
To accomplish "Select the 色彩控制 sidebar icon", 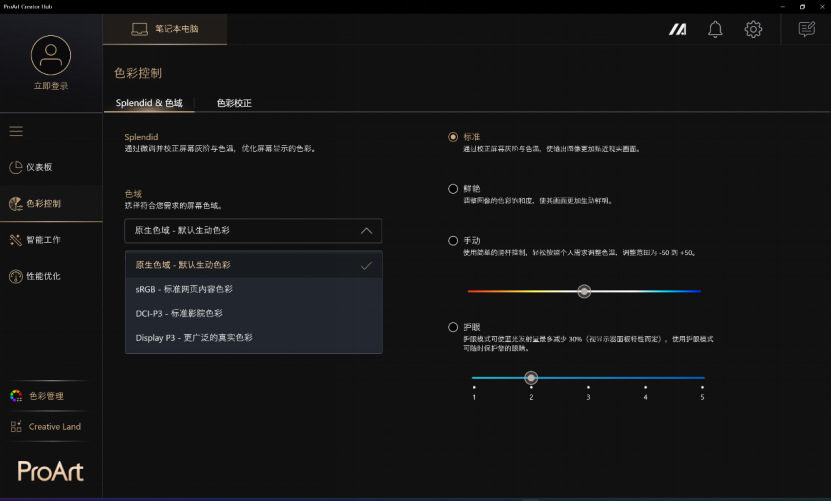I will pyautogui.click(x=15, y=204).
